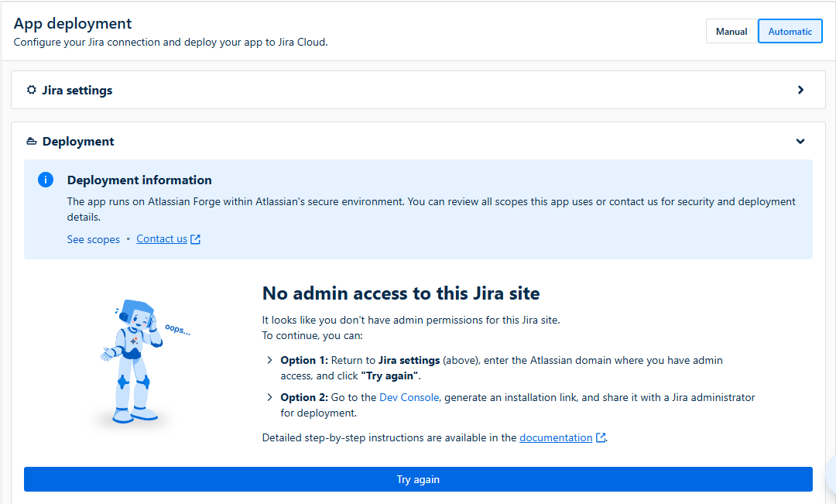Click the ship icon next to Deployment
This screenshot has height=504, width=836.
tap(32, 142)
